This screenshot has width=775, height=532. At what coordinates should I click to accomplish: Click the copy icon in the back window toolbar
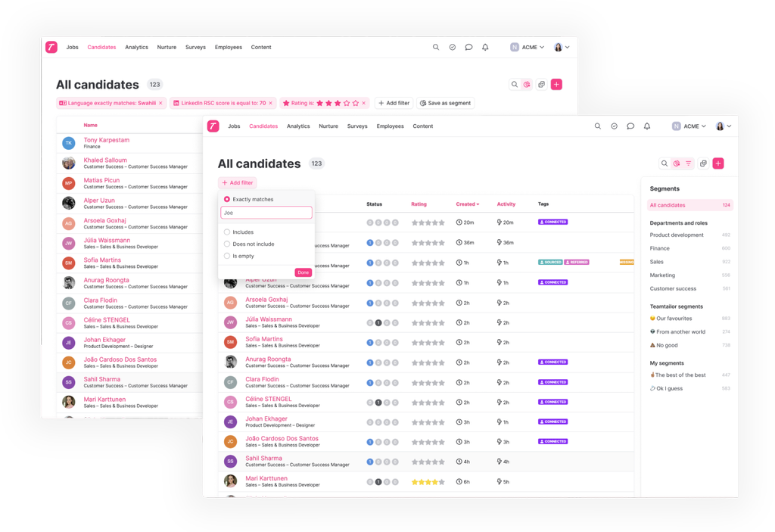point(541,85)
